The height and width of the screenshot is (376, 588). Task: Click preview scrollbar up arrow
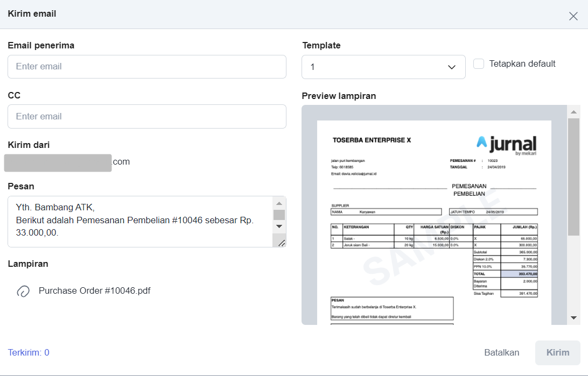pos(573,112)
